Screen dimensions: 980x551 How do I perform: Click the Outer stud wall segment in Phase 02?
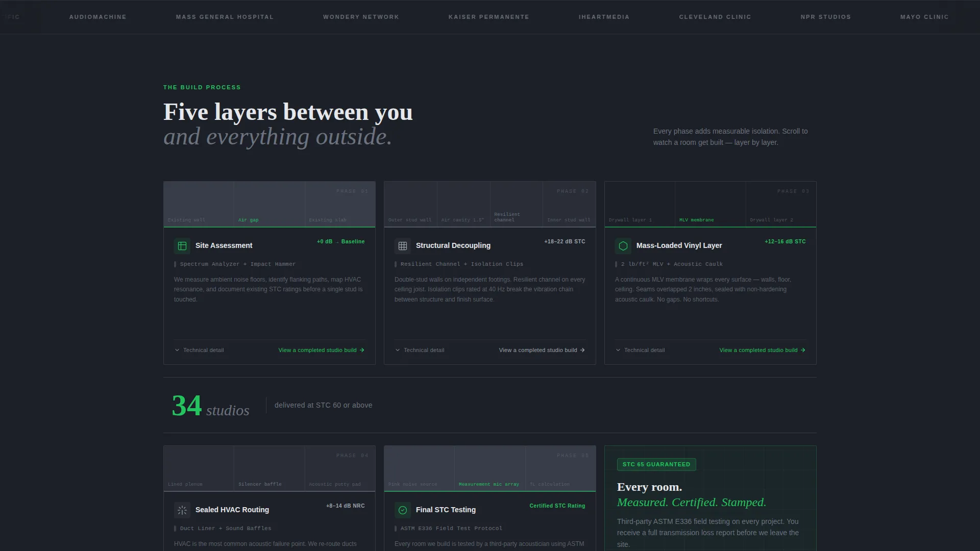410,204
